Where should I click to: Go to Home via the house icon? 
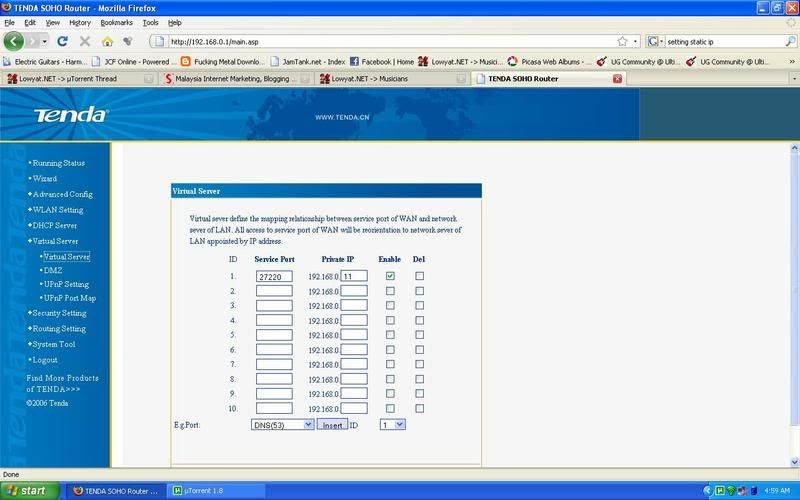106,41
